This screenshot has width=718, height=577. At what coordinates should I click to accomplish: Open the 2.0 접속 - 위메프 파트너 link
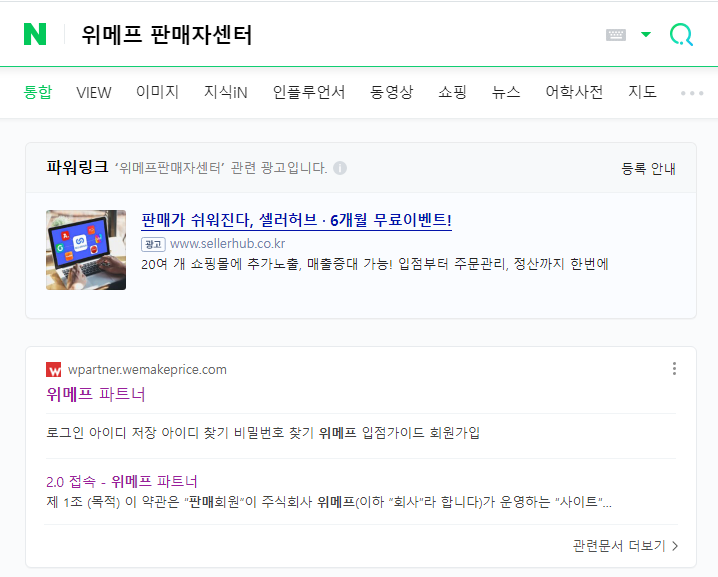[x=122, y=482]
